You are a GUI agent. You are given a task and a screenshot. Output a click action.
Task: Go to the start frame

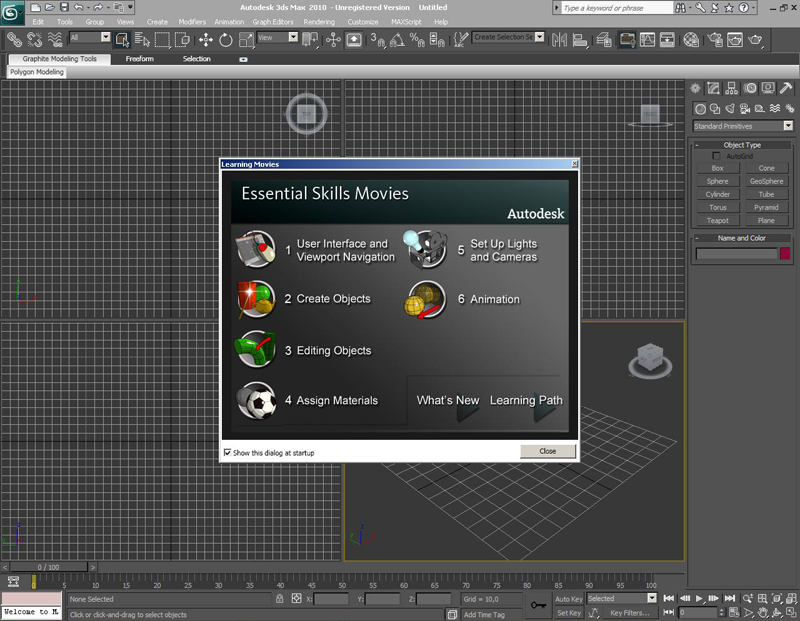(668, 598)
